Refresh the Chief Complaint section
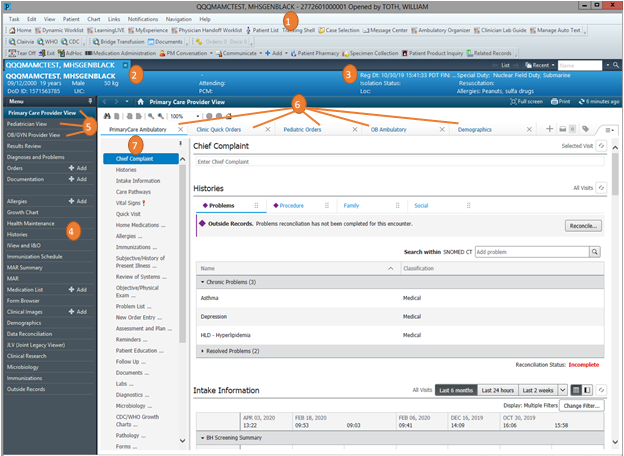624x456 pixels. click(601, 146)
